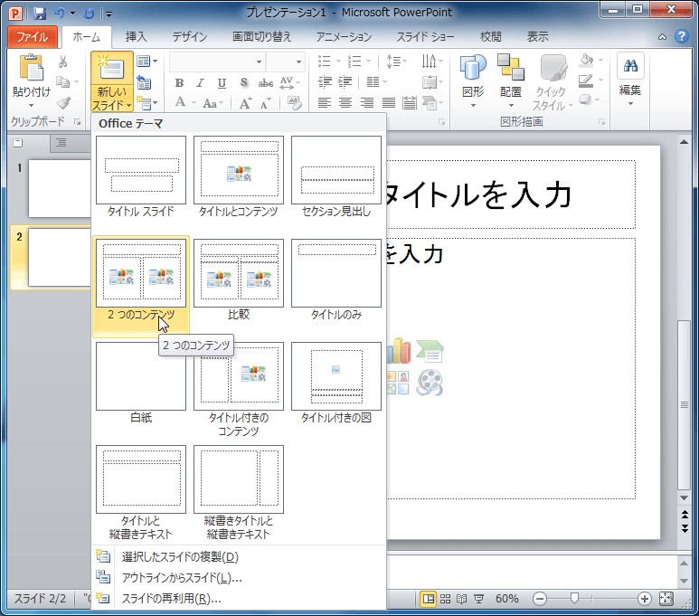The image size is (699, 616).
Task: Open the File (ファイル) tab
Action: [x=33, y=36]
